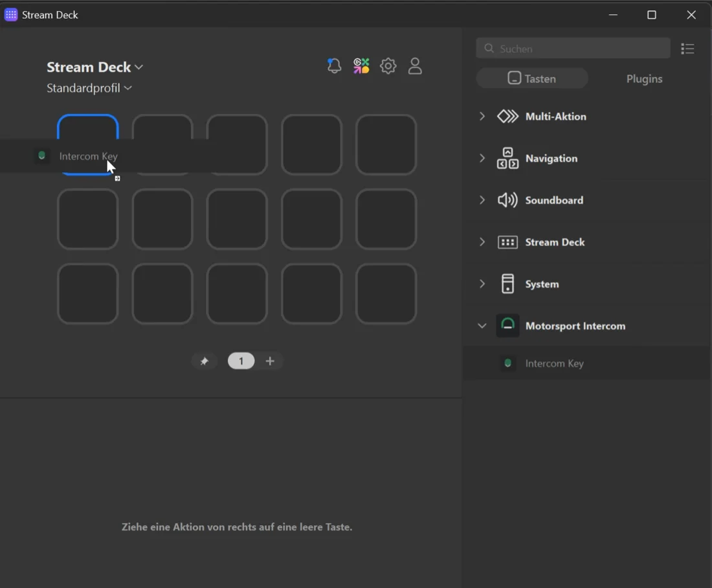The height and width of the screenshot is (588, 712).
Task: Select the System label
Action: click(x=542, y=284)
